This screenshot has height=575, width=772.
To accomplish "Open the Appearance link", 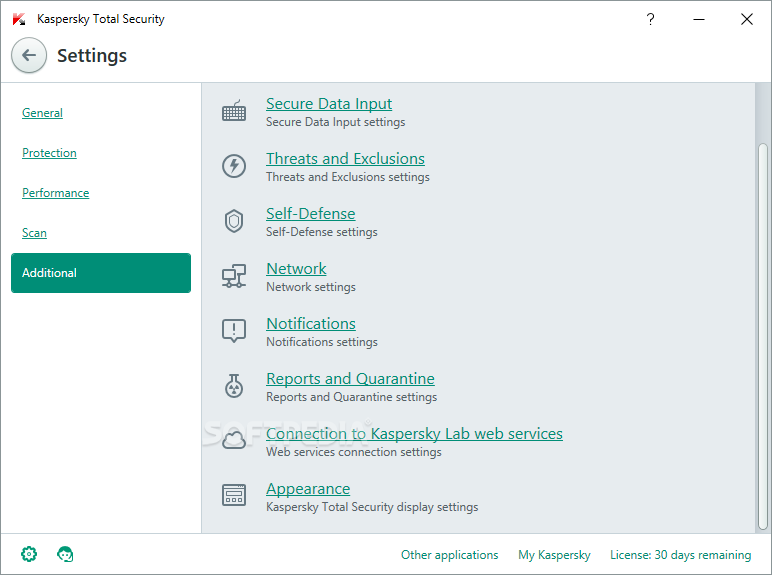I will [x=308, y=489].
